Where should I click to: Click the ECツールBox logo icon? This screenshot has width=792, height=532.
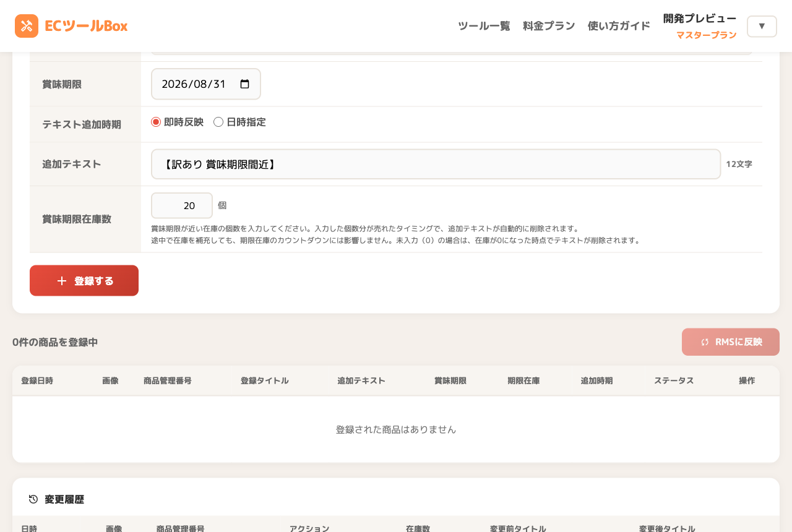27,26
